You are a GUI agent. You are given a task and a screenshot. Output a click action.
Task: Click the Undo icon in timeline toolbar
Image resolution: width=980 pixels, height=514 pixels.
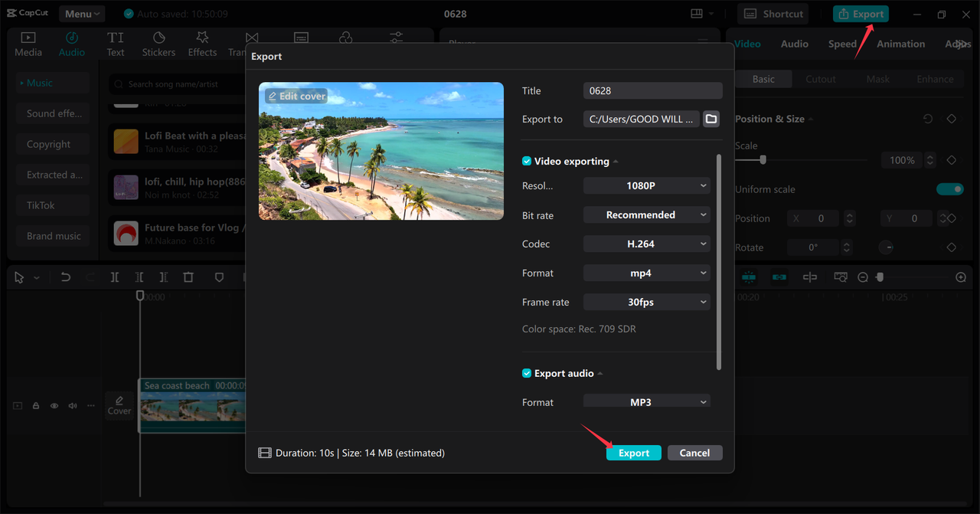[66, 277]
